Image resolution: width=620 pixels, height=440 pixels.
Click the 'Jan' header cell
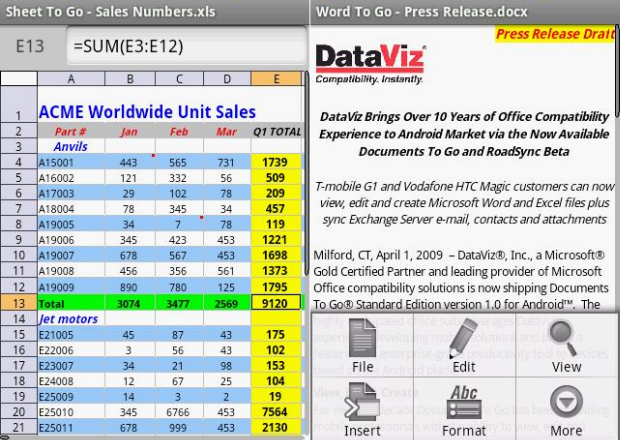(130, 131)
